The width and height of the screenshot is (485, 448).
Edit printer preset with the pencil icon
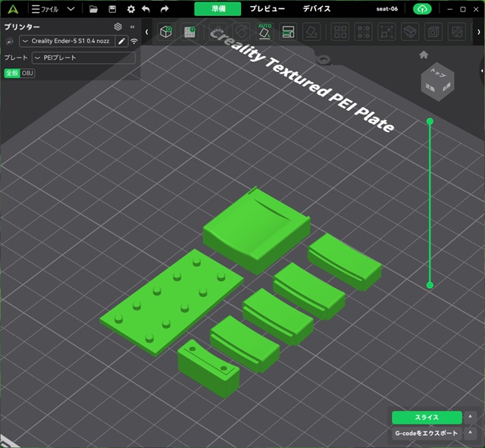pos(121,41)
